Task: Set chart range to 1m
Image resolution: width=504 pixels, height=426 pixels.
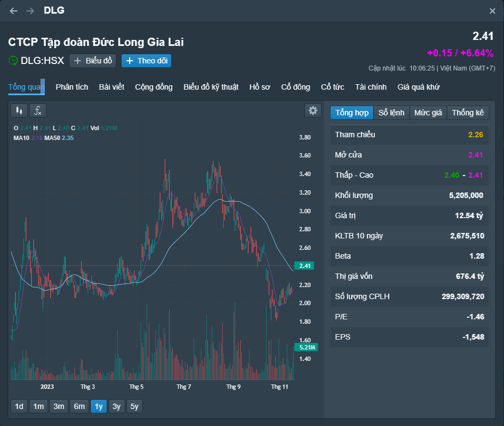Action: (38, 406)
